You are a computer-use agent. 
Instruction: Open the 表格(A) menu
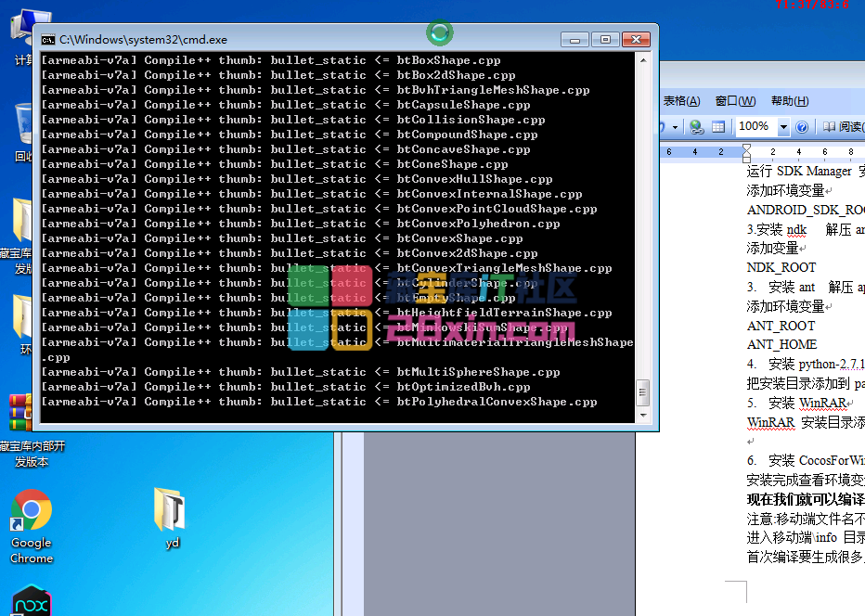(681, 101)
